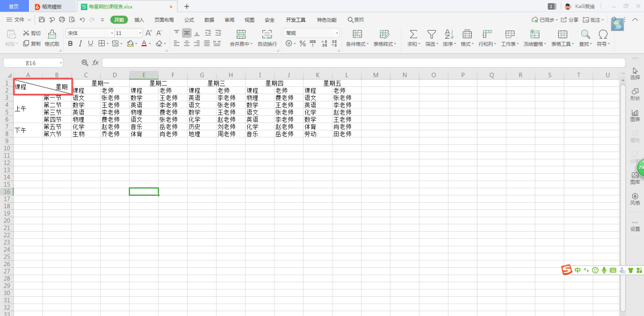Screen dimensions: 644x316
Task: Toggle Wrap Text (自动换行)
Action: [267, 34]
